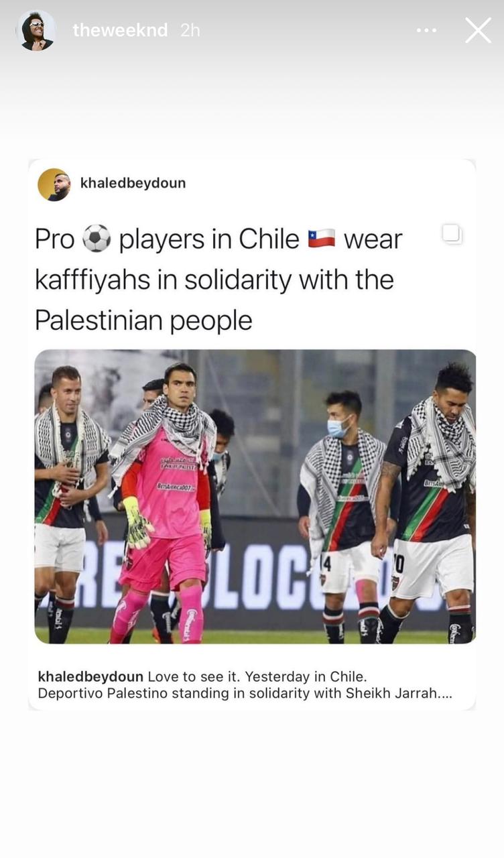Tap the 'Palestinian people' headline line
This screenshot has height=858, width=504.
coord(143,320)
